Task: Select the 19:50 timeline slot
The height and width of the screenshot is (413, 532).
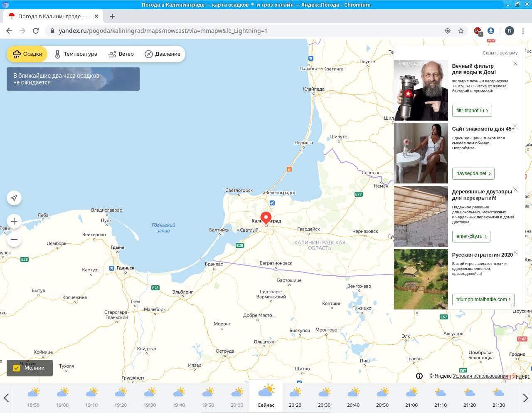Action: coord(208,398)
